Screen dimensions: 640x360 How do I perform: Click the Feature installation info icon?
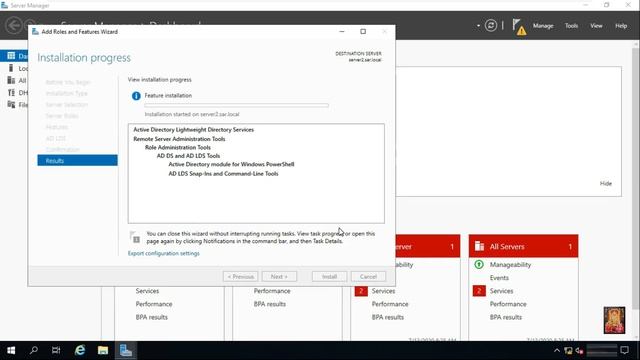tap(136, 96)
